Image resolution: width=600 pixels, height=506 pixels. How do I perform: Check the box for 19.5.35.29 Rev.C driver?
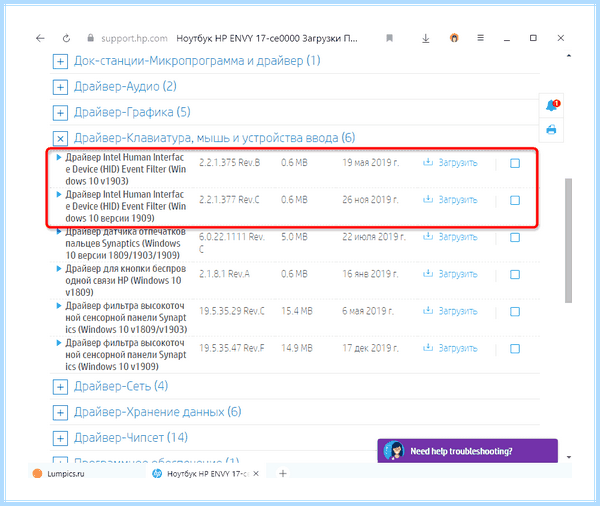coord(515,312)
